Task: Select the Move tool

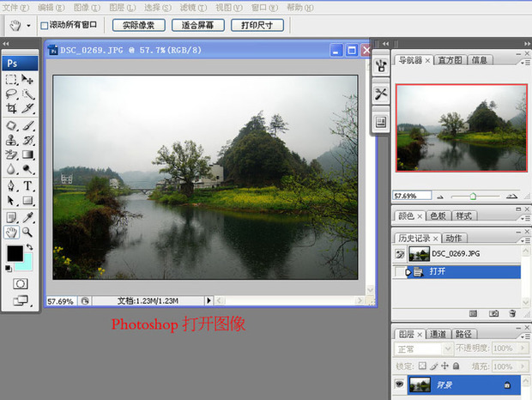Action: (x=27, y=79)
